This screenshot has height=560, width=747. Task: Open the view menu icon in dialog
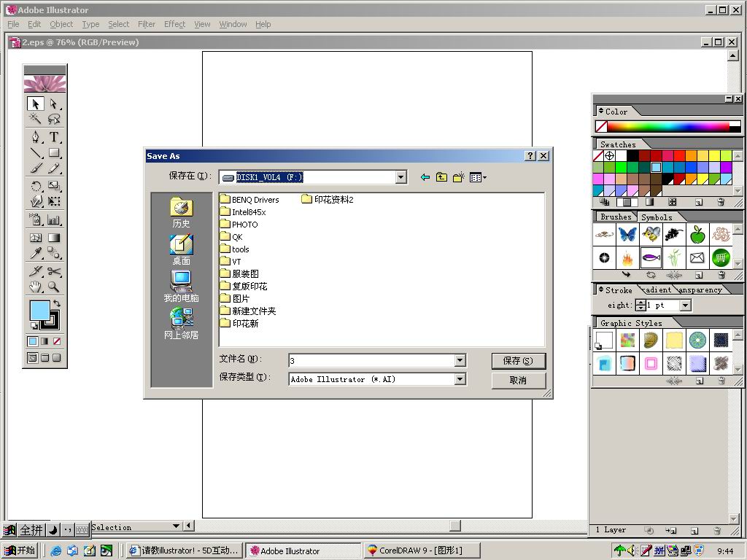coord(477,177)
